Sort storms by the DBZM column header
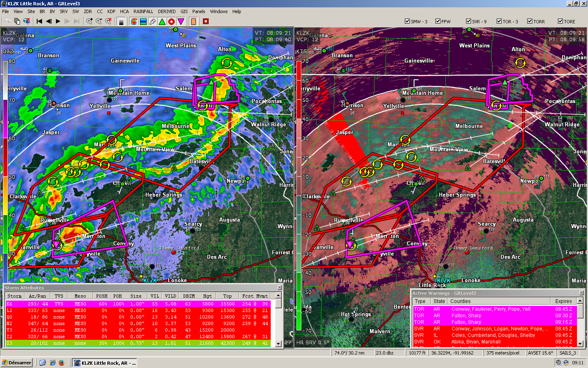This screenshot has width=588, height=368. tap(189, 296)
